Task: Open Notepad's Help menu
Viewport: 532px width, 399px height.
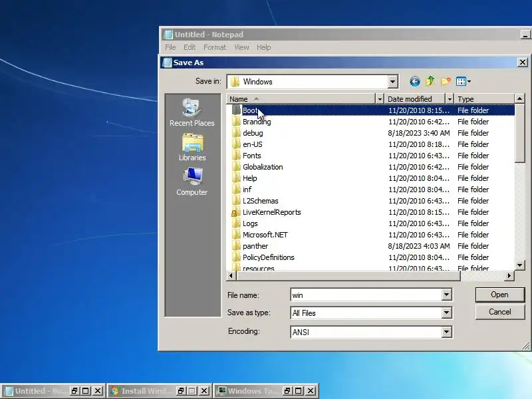Action: (263, 47)
